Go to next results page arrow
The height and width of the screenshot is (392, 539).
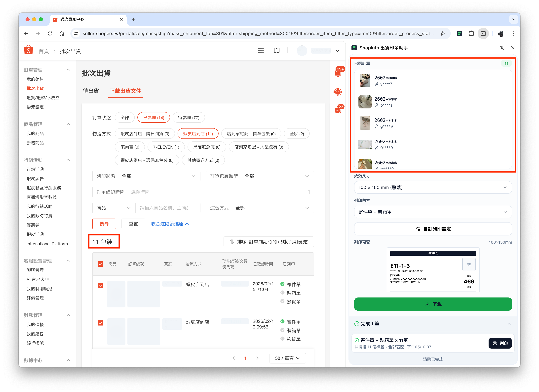pos(257,358)
